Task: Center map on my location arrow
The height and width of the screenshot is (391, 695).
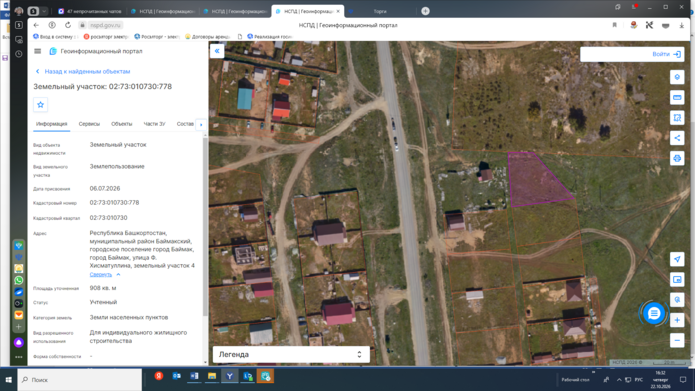Action: click(x=677, y=259)
